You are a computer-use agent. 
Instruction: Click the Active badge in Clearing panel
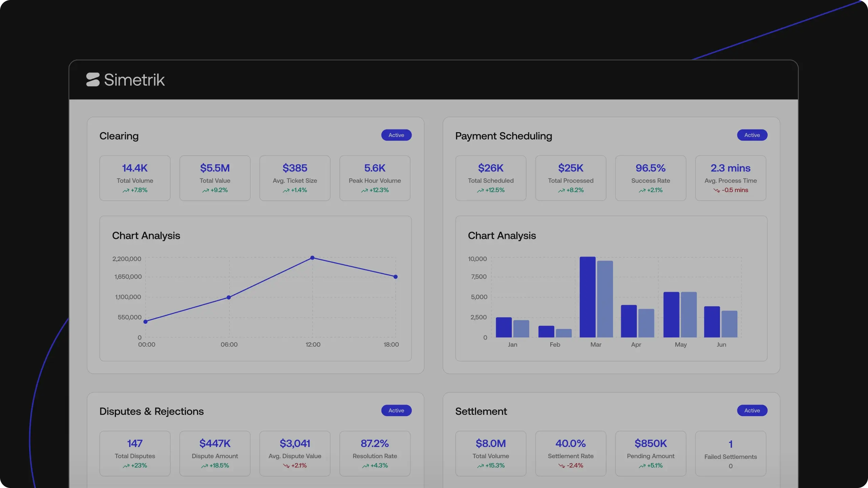point(396,135)
